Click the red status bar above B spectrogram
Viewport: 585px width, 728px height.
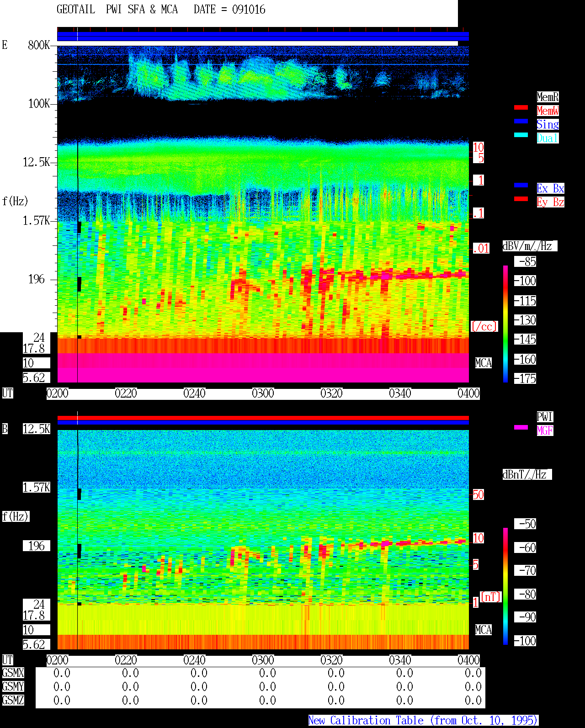click(x=263, y=418)
